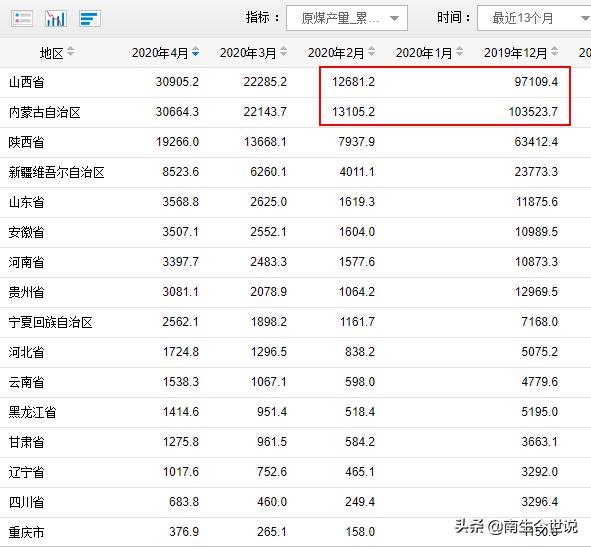The image size is (591, 547).
Task: Open the 指标 indicator dropdown
Action: [x=347, y=18]
